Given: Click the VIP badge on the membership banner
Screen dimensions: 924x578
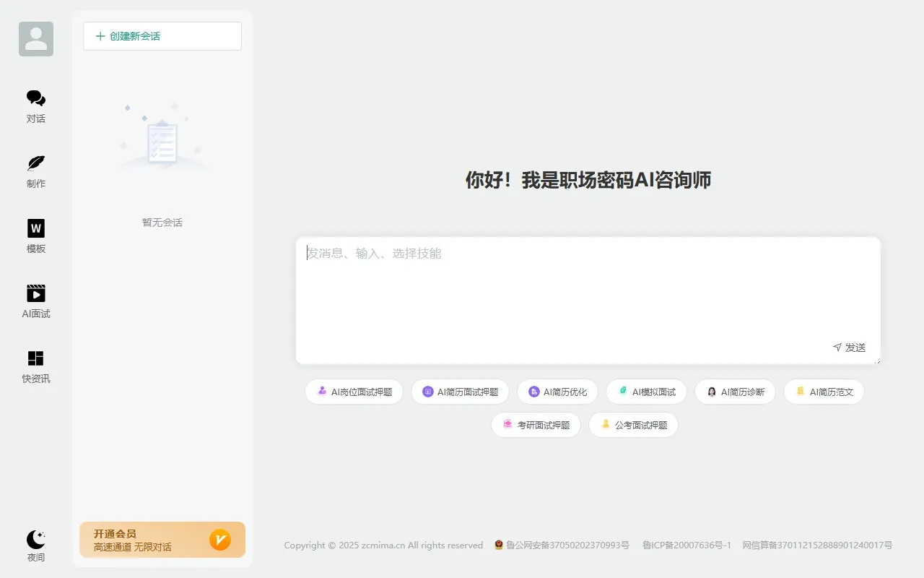Looking at the screenshot, I should [220, 540].
